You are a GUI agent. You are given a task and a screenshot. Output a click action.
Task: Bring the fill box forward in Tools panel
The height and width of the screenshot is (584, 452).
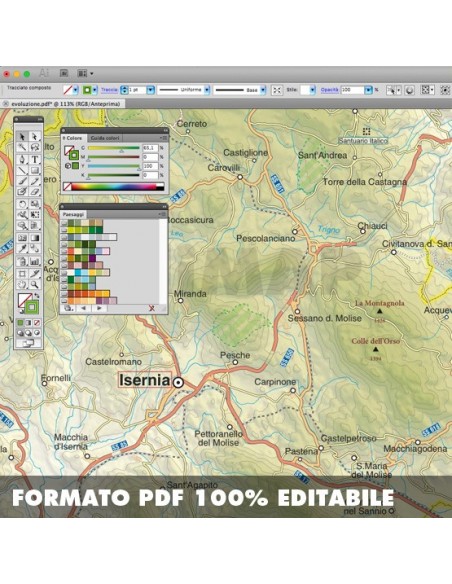pyautogui.click(x=24, y=299)
